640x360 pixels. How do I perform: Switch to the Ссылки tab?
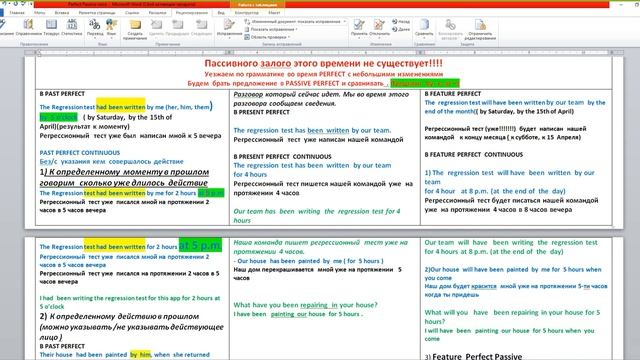pyautogui.click(x=132, y=13)
